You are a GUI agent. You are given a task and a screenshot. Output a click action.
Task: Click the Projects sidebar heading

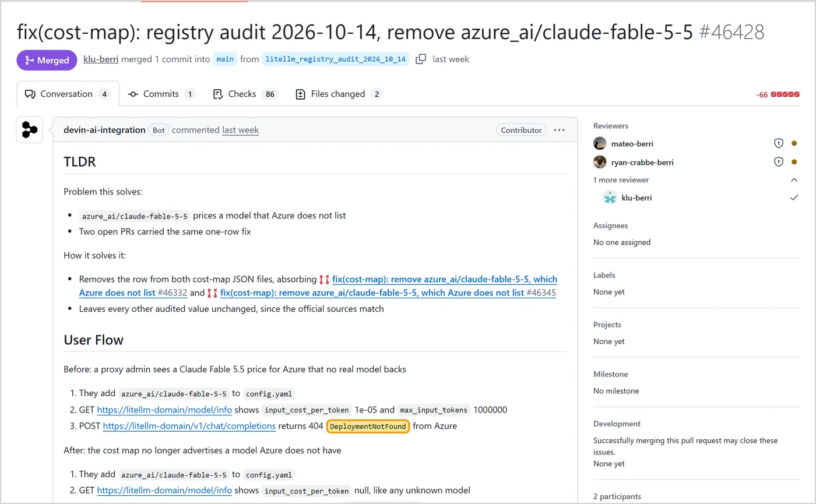point(607,325)
